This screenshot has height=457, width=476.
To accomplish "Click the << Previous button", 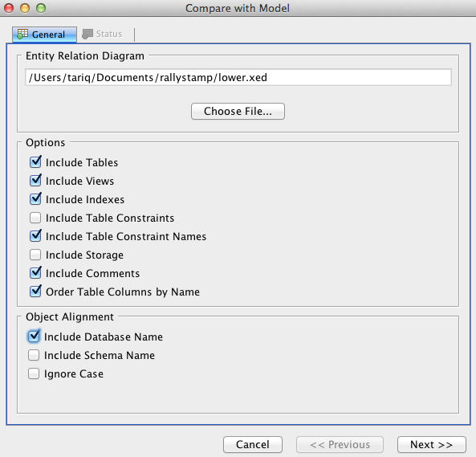I will click(340, 444).
